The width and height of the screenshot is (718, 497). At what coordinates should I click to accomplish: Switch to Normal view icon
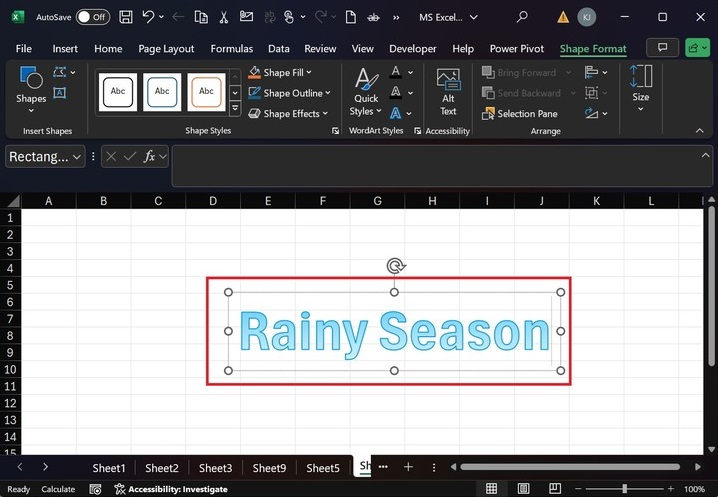[492, 489]
